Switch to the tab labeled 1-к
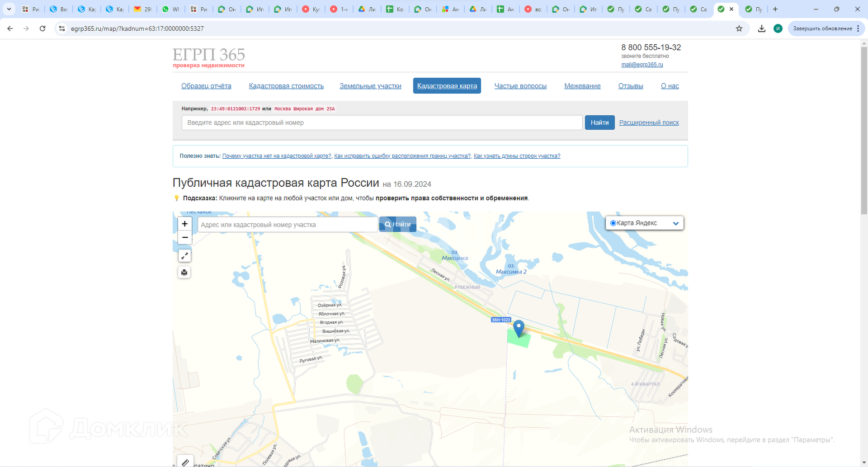The height and width of the screenshot is (467, 868). tap(338, 9)
